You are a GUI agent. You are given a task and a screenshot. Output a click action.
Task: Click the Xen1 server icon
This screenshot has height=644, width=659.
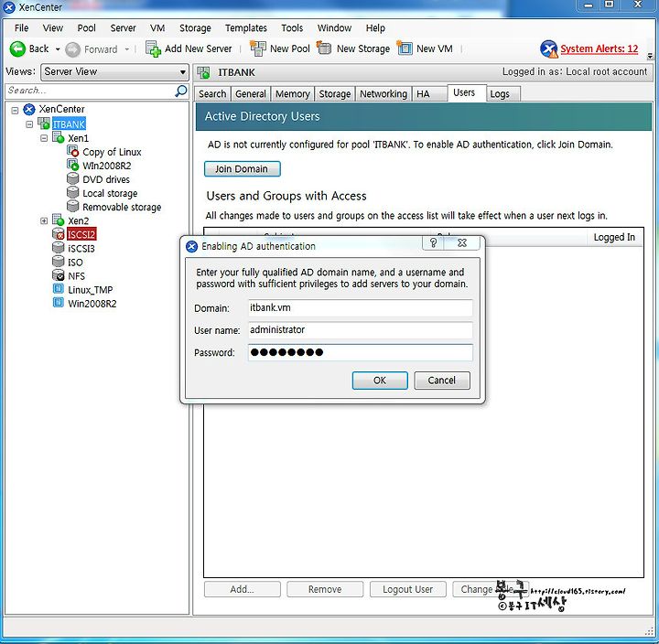[x=58, y=137]
